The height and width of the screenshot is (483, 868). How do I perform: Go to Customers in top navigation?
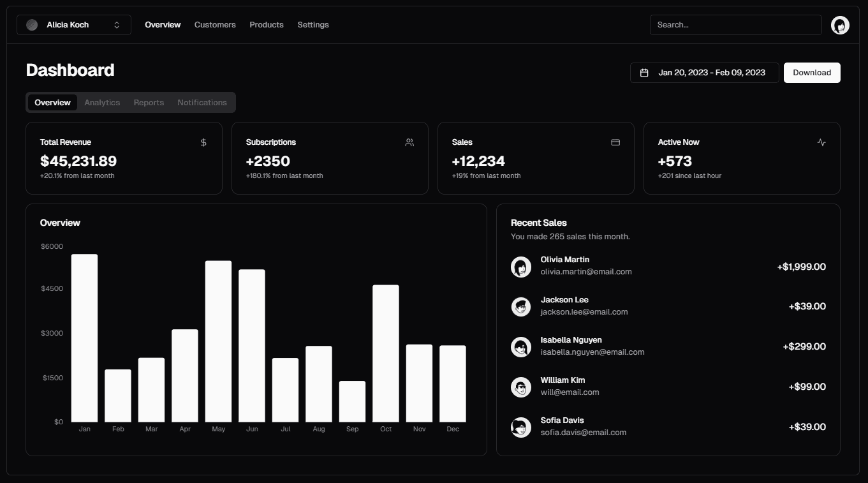click(215, 25)
